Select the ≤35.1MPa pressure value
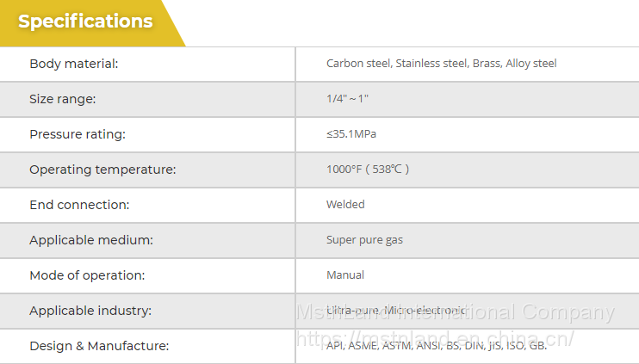 [x=351, y=134]
